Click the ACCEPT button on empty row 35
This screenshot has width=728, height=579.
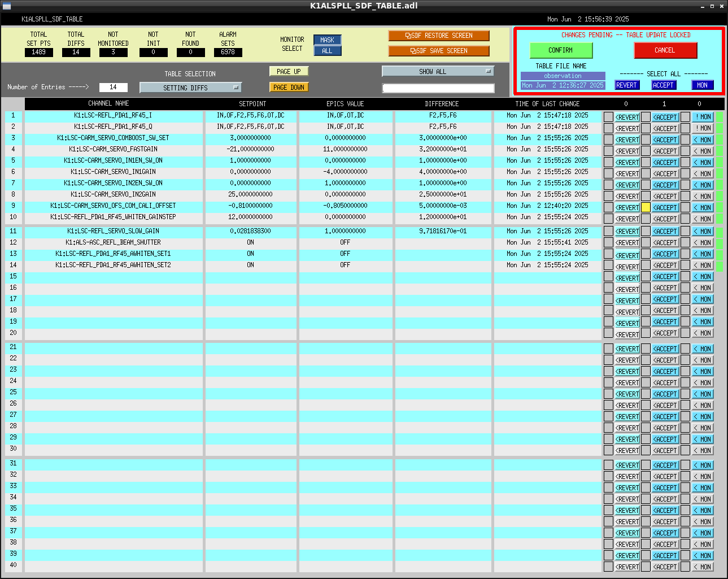tap(665, 511)
